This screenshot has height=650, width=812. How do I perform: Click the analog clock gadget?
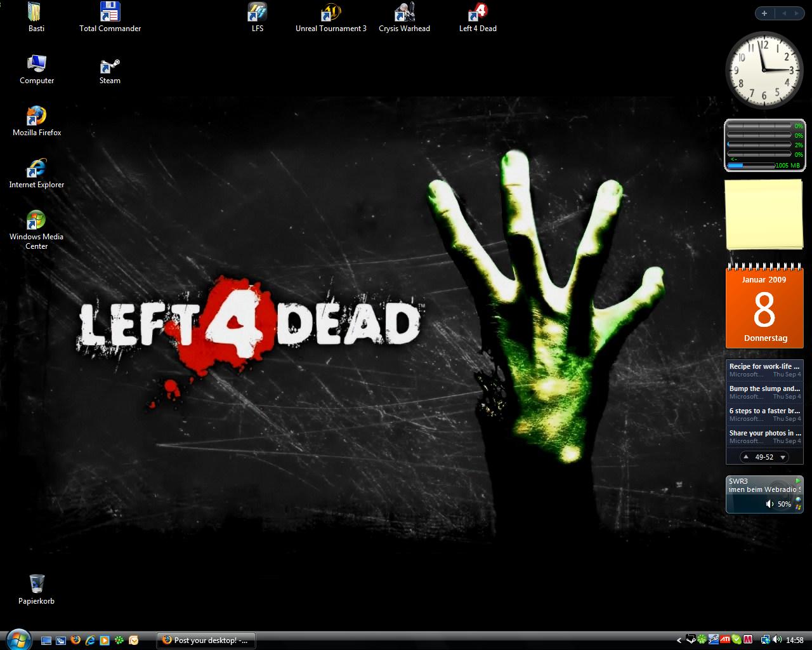tap(764, 70)
